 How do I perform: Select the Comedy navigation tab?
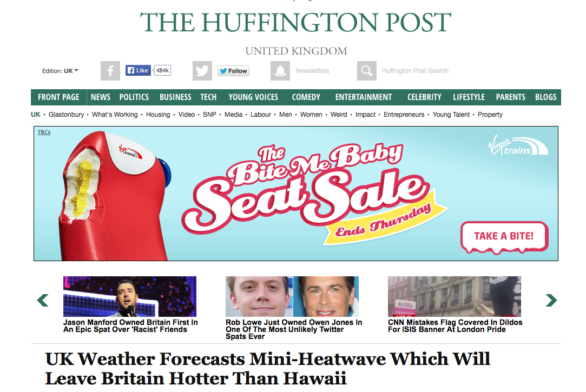point(306,97)
